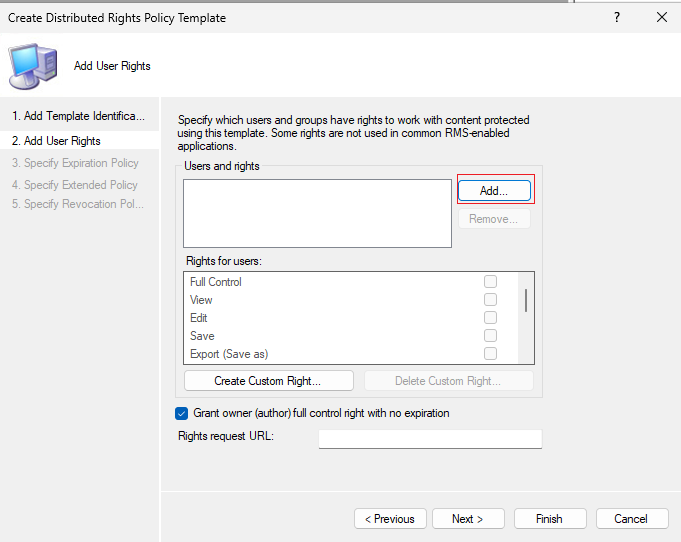Check the Full Control right checkbox
The width and height of the screenshot is (681, 542).
tap(490, 281)
